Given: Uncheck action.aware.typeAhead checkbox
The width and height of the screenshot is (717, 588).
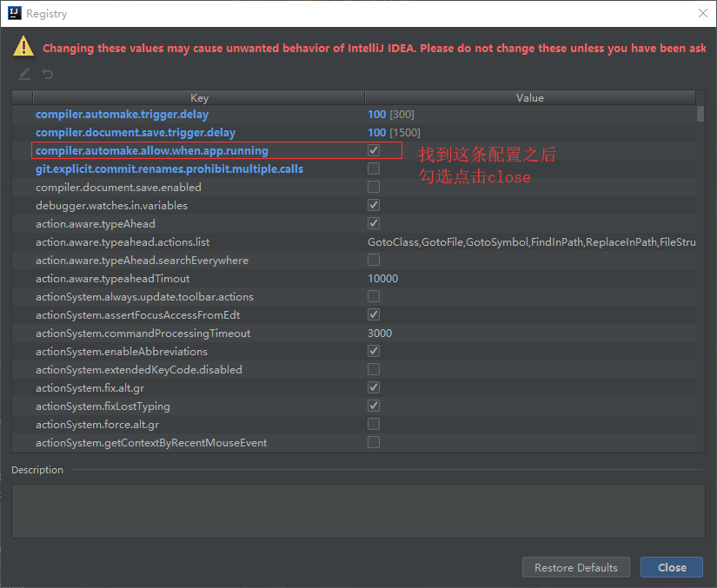Looking at the screenshot, I should (374, 223).
